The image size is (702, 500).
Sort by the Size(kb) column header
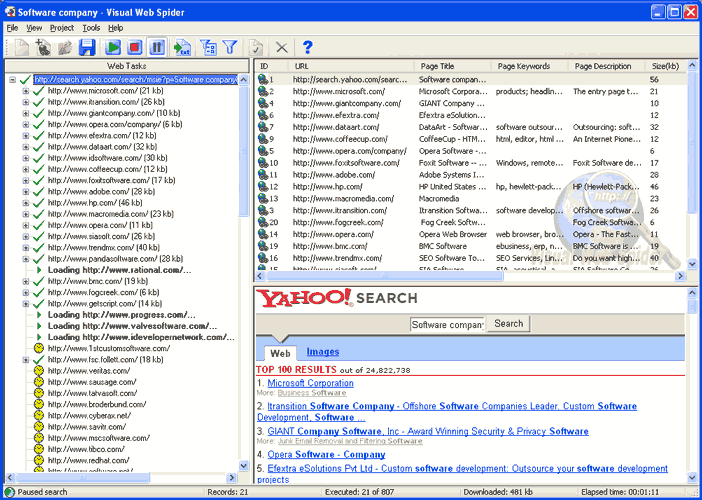(666, 66)
